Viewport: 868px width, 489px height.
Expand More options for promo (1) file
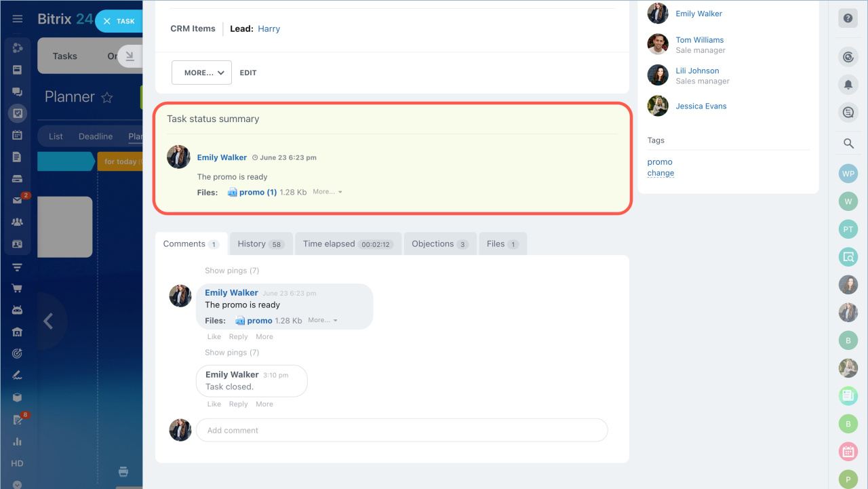(328, 192)
